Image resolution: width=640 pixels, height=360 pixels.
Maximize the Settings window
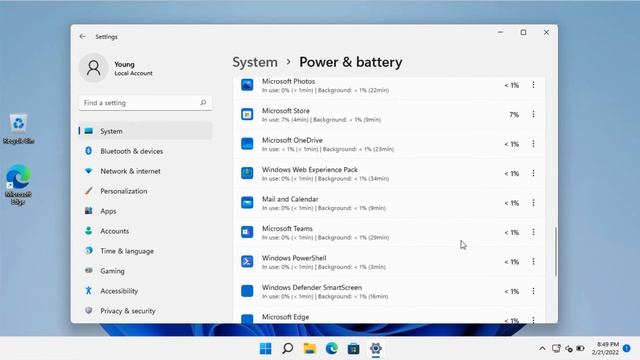click(x=523, y=32)
